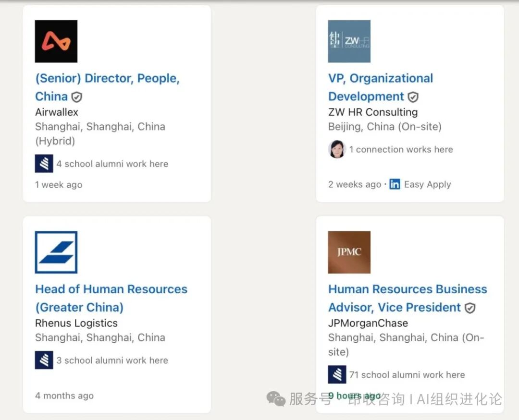Click the Rhenus Logistics logo

click(x=56, y=252)
